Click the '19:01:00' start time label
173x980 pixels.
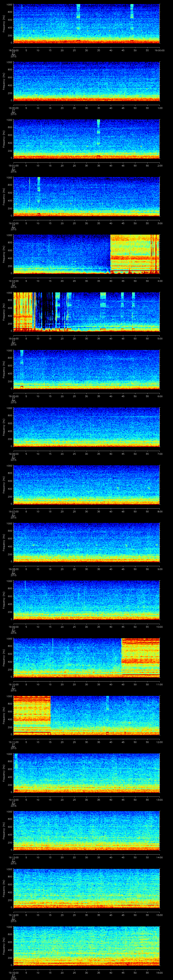(13, 166)
